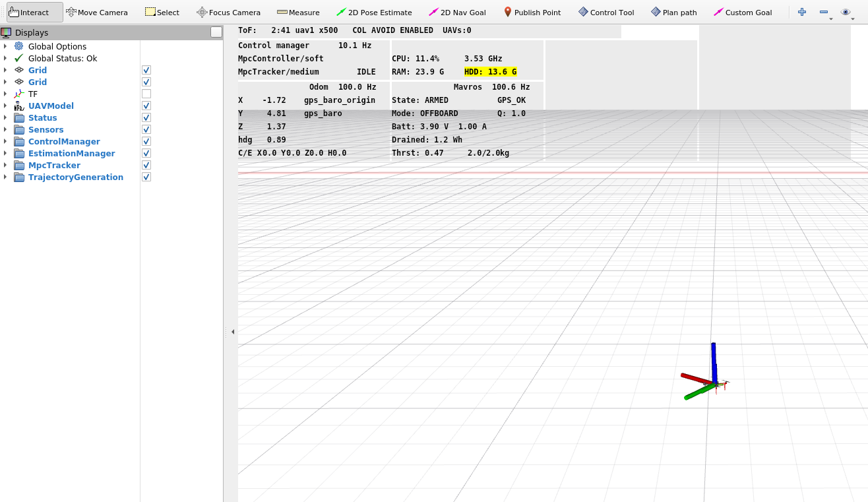Click the Displays panel float button
Screen dimensions: 868x502
coord(216,32)
